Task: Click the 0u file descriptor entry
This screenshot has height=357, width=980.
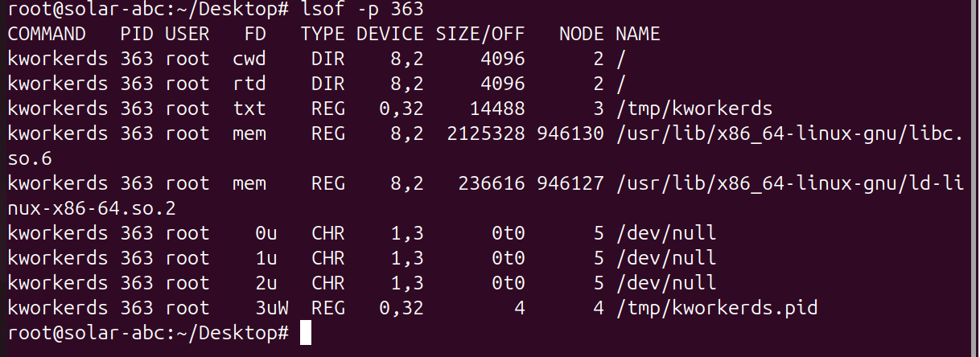Action: [266, 234]
